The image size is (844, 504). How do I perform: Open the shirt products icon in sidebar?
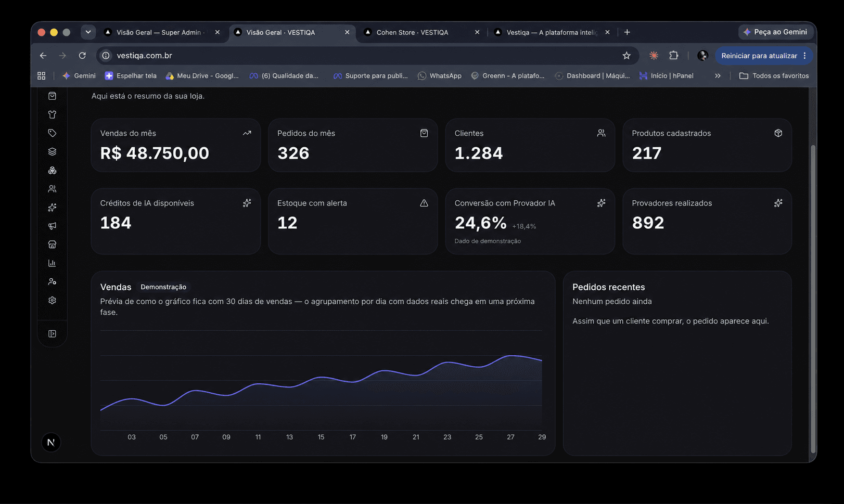coord(52,114)
